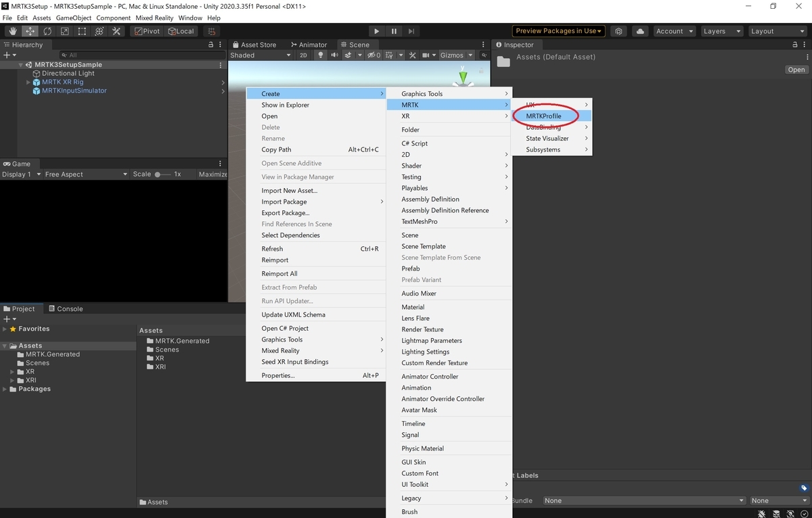Click Reimport All menu item
This screenshot has height=518, width=812.
coord(315,274)
